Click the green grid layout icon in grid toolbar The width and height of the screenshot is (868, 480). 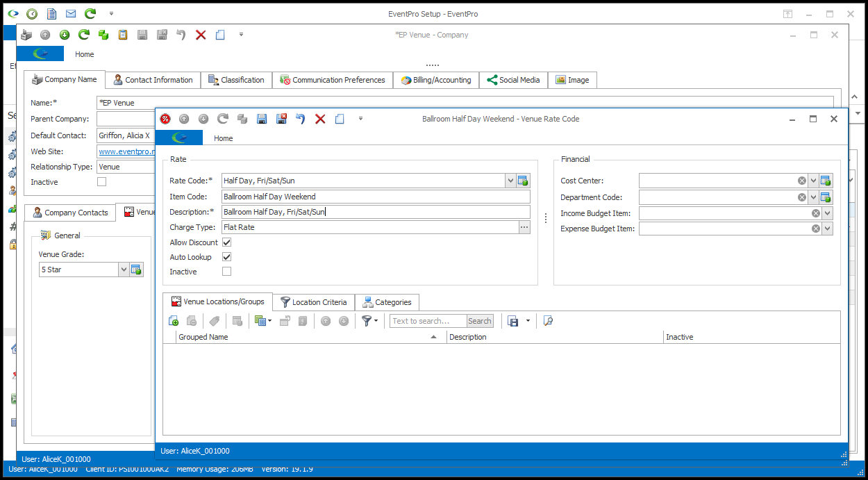[x=260, y=321]
